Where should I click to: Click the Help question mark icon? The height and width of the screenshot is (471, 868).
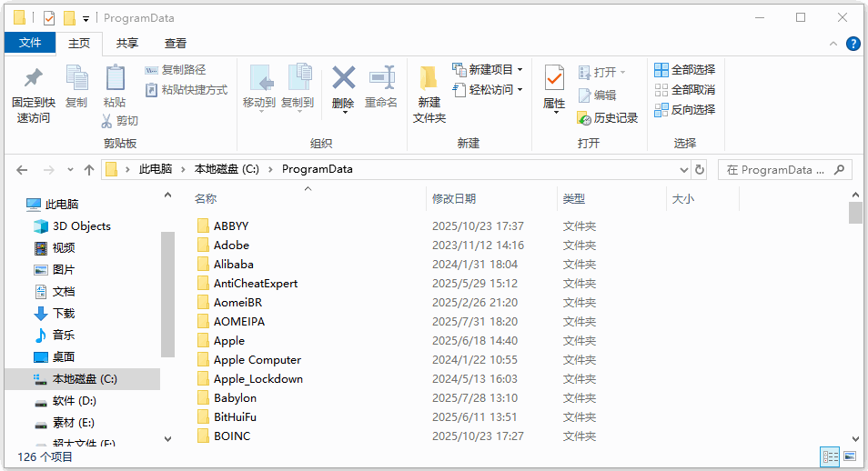click(853, 44)
